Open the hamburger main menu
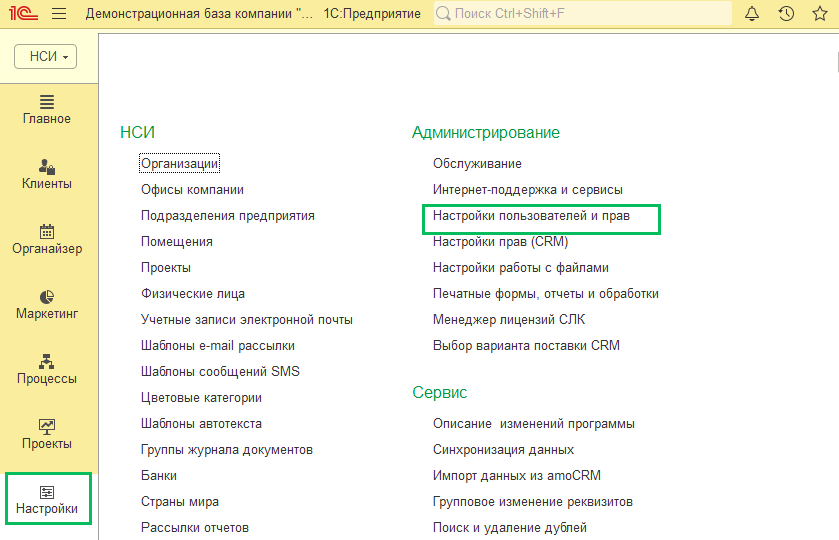 click(59, 13)
